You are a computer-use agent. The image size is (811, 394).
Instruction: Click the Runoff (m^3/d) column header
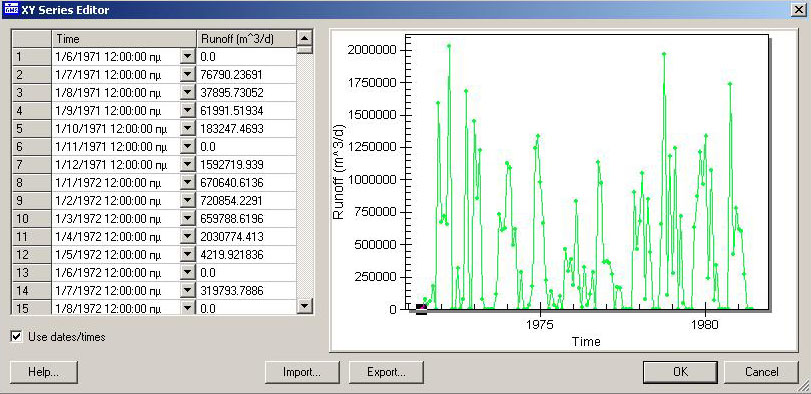(246, 39)
